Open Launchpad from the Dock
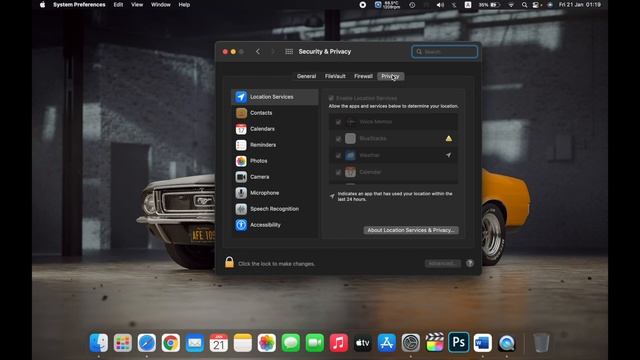Viewport: 640px width, 360px height. (x=123, y=342)
